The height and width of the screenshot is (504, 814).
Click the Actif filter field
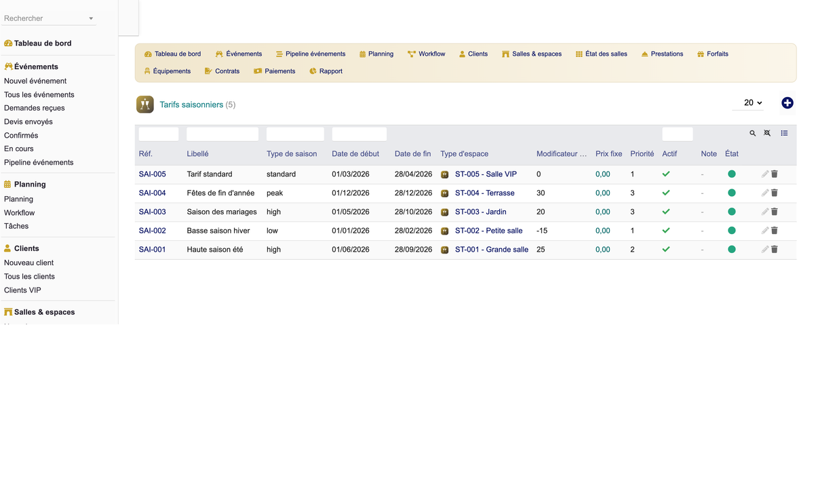pos(678,134)
